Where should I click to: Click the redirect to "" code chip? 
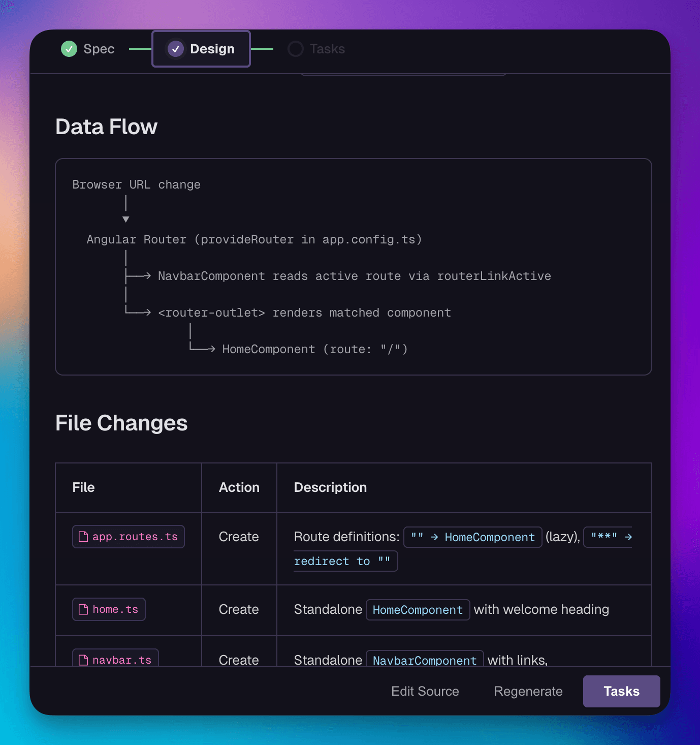point(345,561)
